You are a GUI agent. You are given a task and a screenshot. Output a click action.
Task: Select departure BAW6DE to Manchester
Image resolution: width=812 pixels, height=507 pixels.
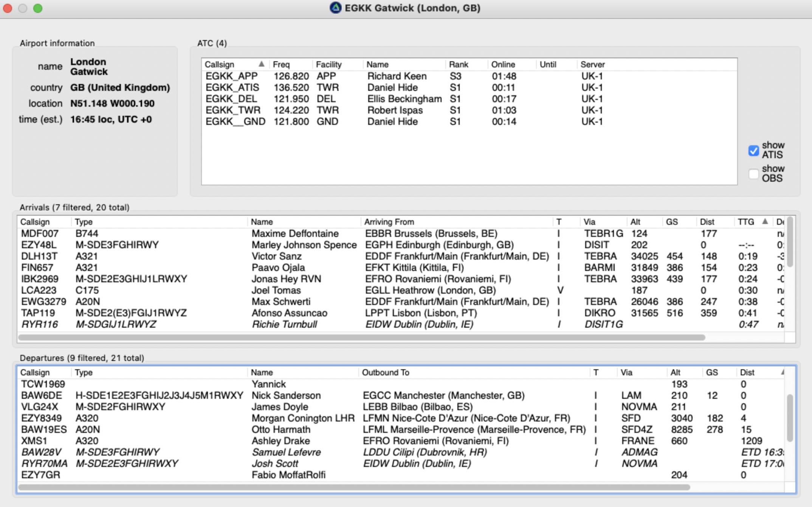coord(42,395)
